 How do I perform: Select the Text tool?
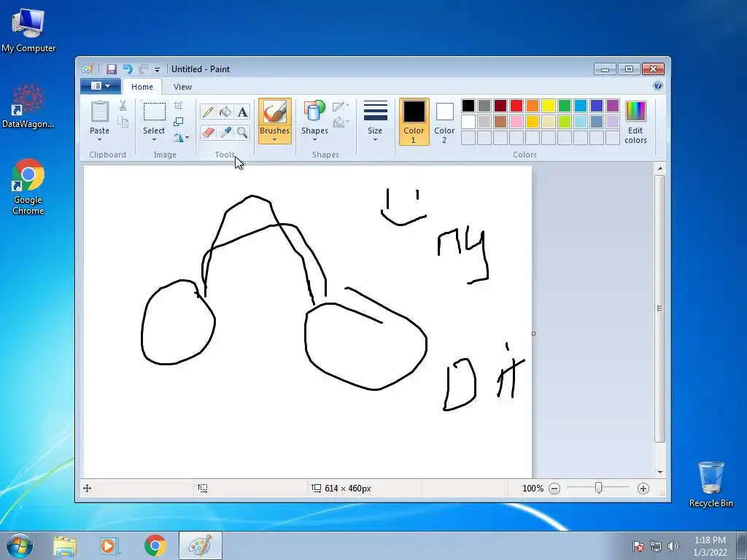[x=242, y=112]
